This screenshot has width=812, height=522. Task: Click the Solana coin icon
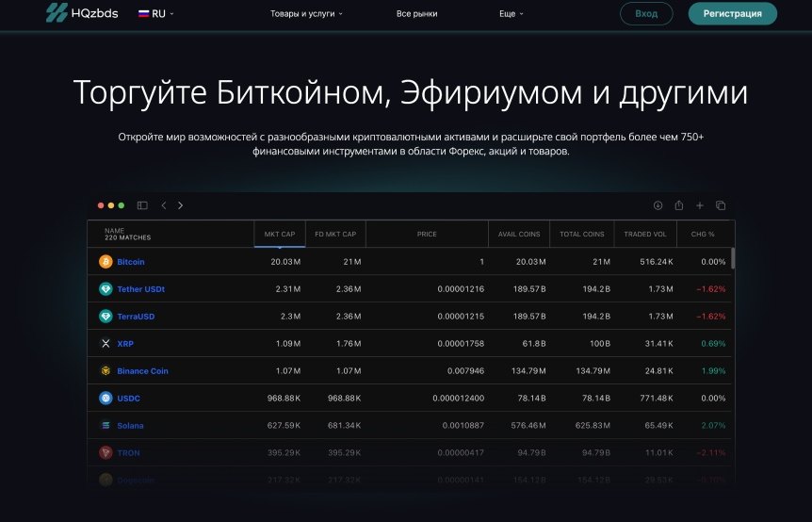(106, 426)
